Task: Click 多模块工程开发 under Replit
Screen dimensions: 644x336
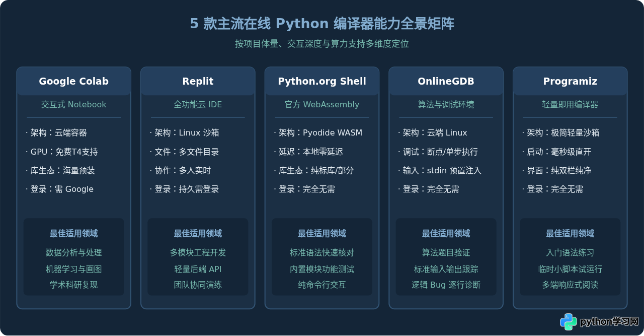Action: click(198, 252)
